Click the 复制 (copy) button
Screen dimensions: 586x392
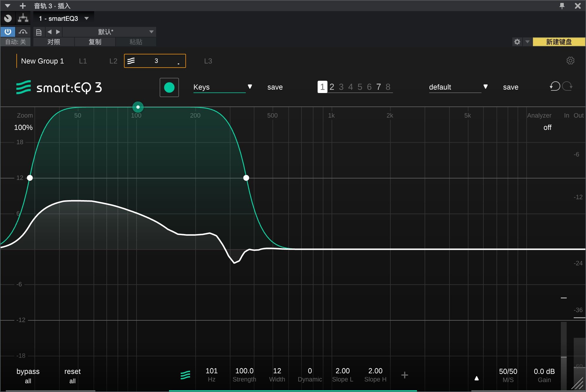[95, 42]
